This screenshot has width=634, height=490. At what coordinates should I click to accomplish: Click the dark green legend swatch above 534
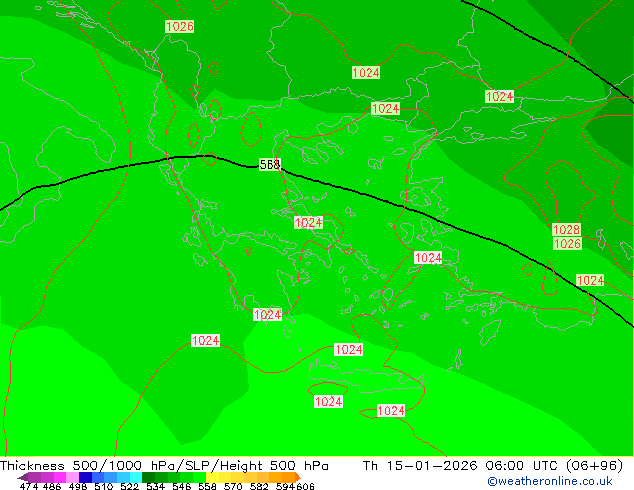point(148,477)
